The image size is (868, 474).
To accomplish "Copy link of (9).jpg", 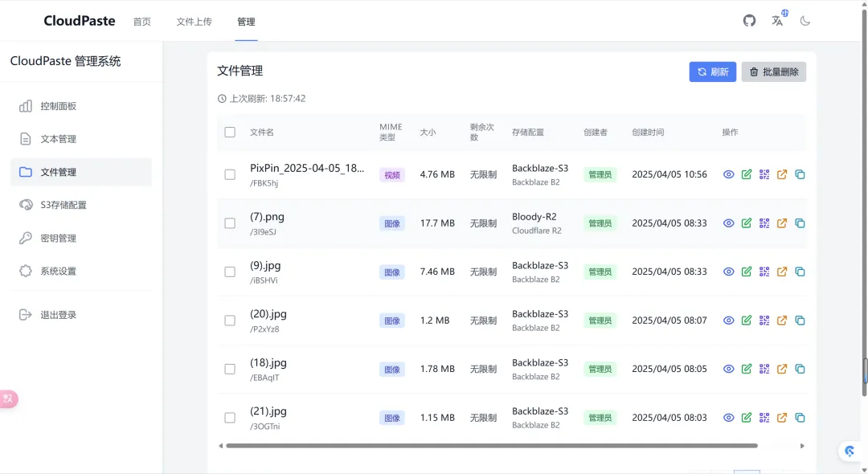I will click(800, 272).
